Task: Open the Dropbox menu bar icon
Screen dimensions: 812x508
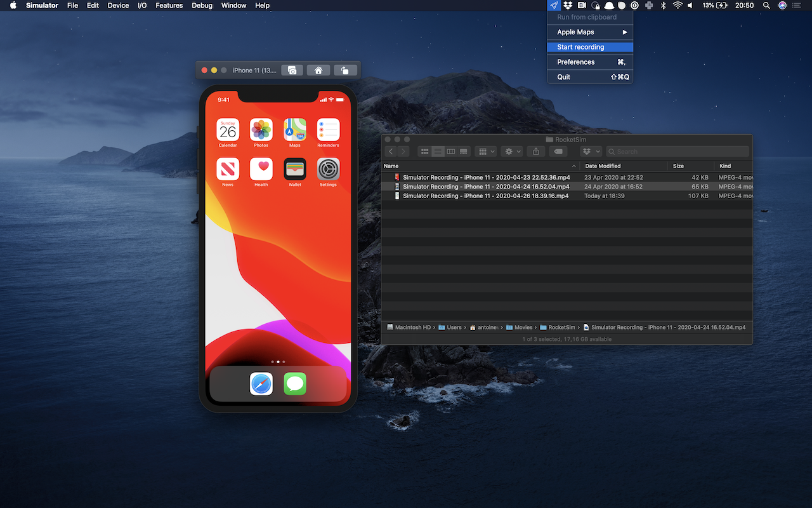Action: 568,5
